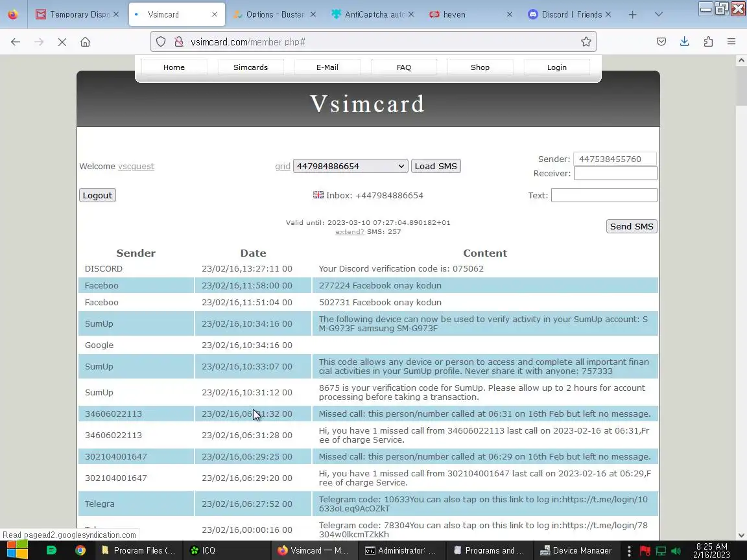This screenshot has width=747, height=560.
Task: Click the page vertical scrollbar up arrow
Action: click(x=741, y=60)
